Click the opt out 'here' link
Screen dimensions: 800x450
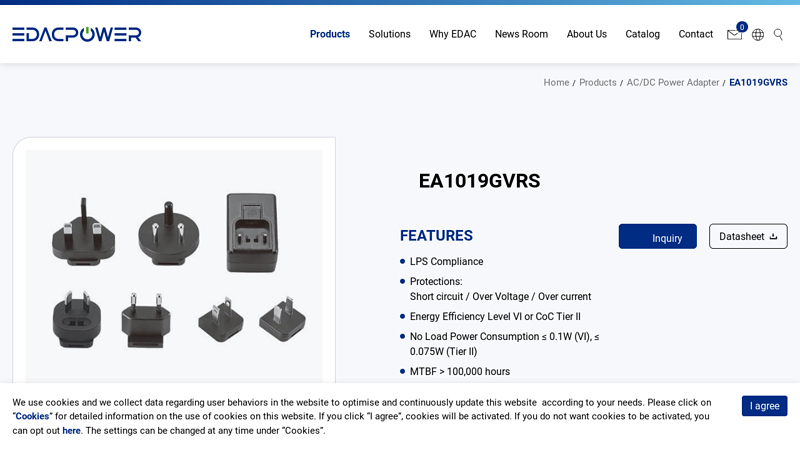click(x=71, y=431)
